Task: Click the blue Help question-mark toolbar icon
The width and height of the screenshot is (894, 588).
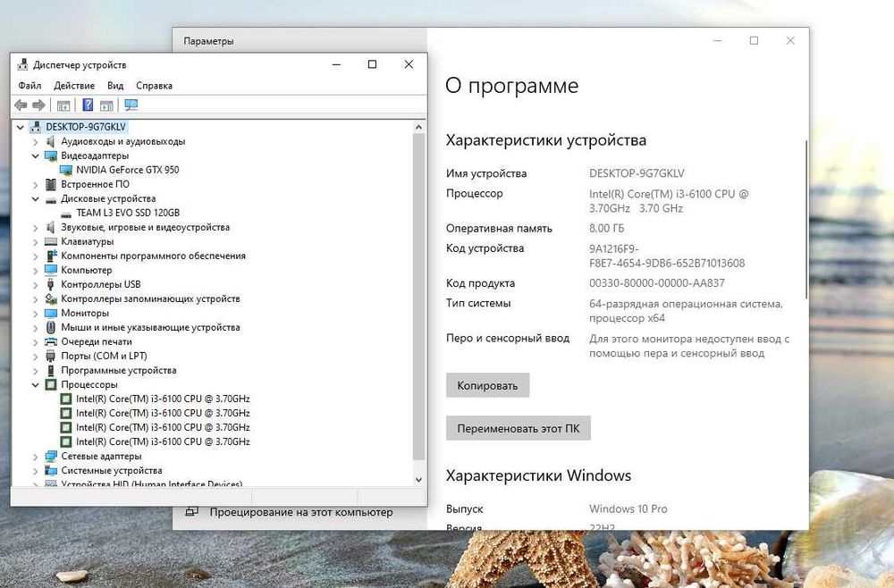Action: coord(88,105)
